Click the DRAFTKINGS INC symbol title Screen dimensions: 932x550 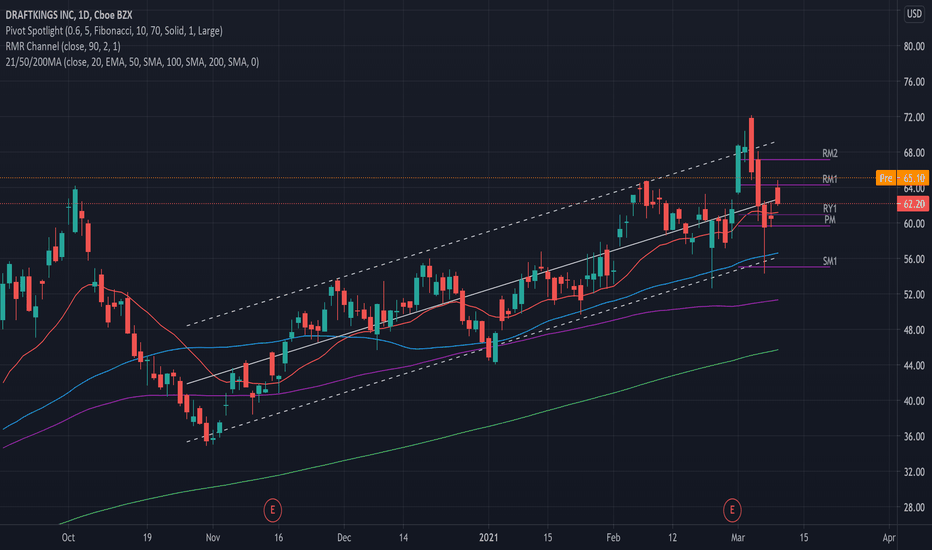69,15
